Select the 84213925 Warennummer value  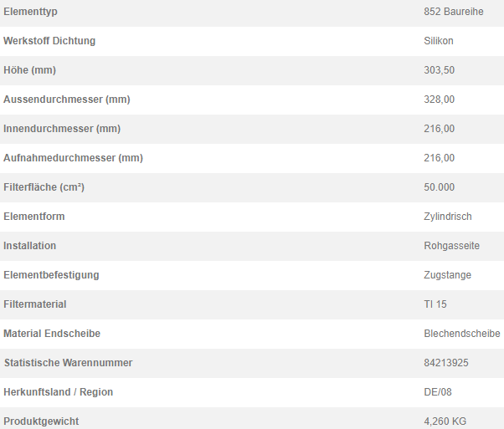click(446, 363)
